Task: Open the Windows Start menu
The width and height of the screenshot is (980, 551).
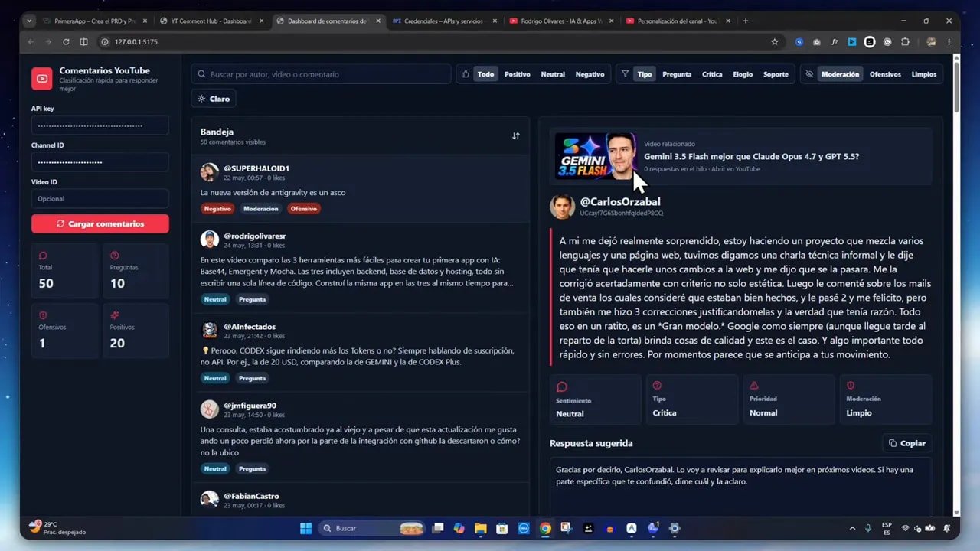Action: pos(305,528)
